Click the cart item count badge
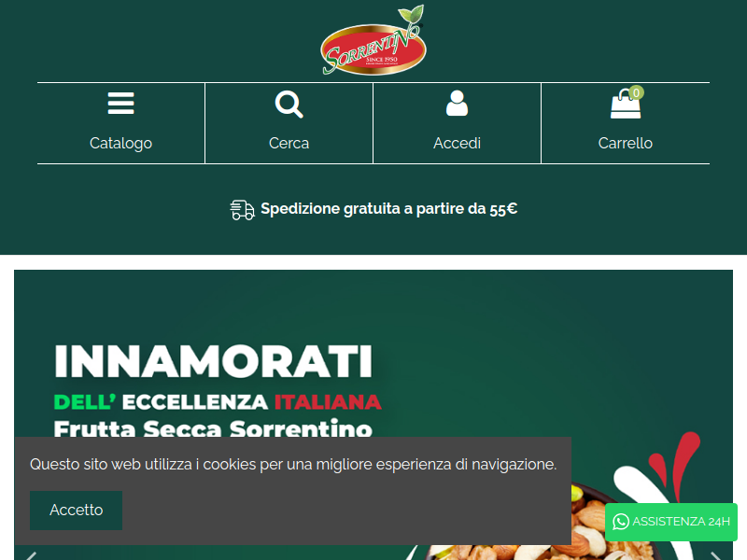 636,92
